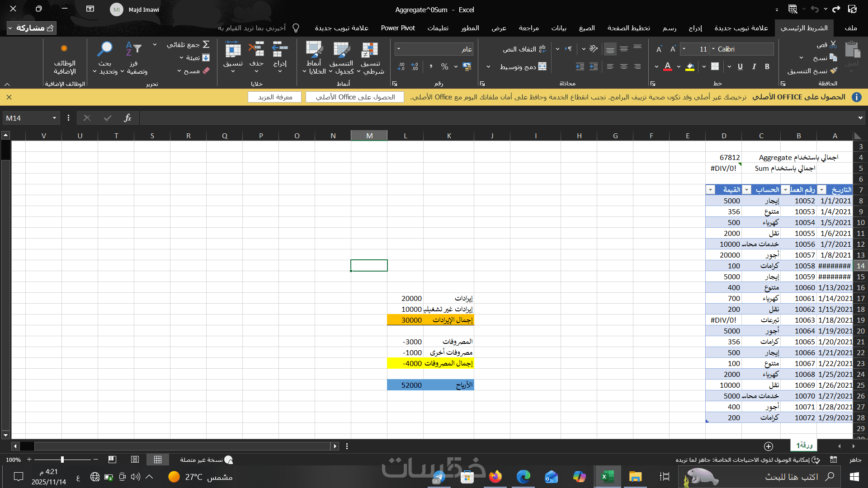Open the Power Pivot ribbon tab
This screenshot has height=488, width=868.
[x=397, y=28]
